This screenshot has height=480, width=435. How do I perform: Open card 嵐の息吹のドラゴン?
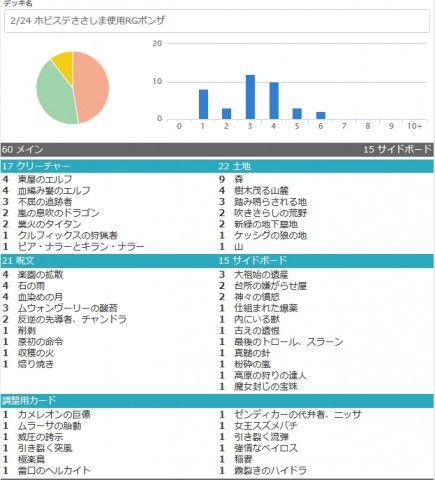pyautogui.click(x=59, y=213)
